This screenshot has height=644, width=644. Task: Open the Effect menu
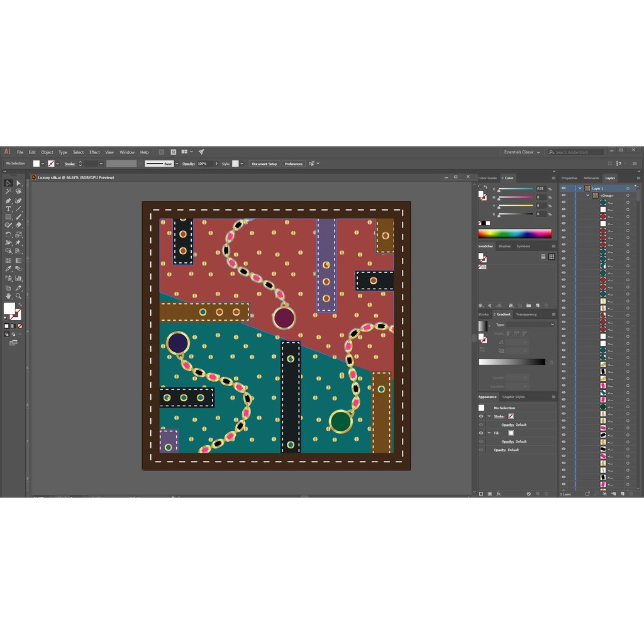94,152
